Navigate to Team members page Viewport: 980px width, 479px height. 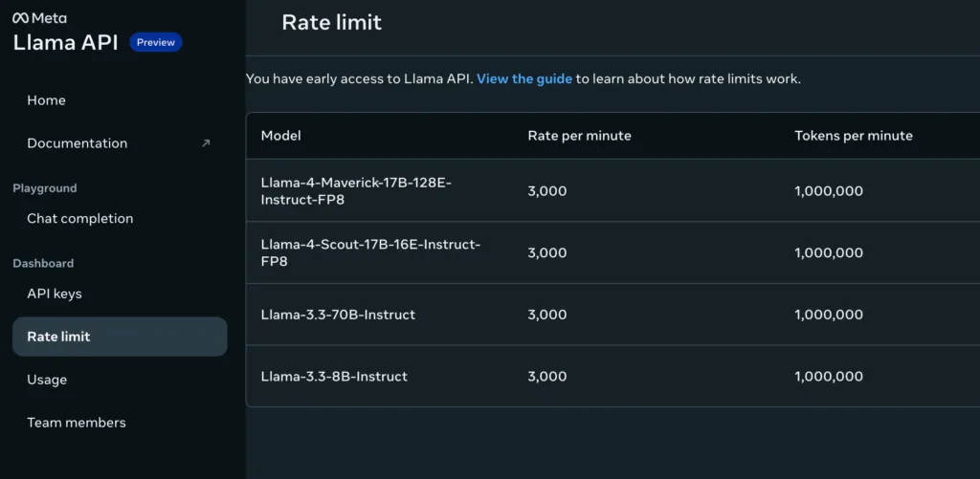point(76,423)
